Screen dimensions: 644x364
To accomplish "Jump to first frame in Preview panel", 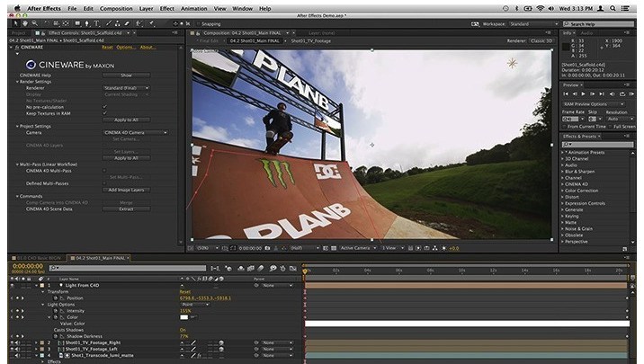I will pos(566,94).
